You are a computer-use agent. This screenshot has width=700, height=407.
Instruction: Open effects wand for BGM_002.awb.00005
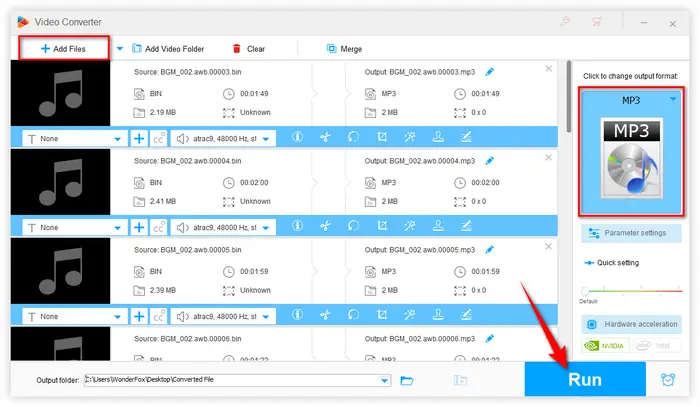tap(410, 315)
